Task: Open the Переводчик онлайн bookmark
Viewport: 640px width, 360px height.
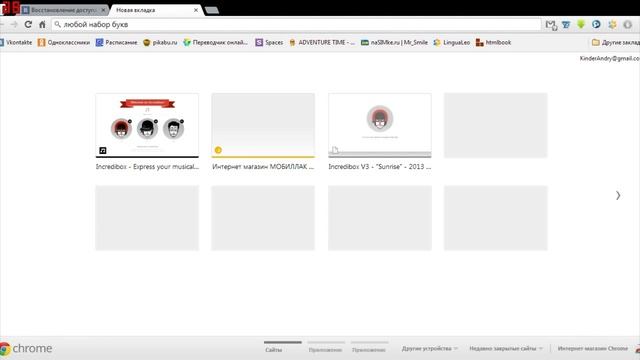Action: coord(216,42)
